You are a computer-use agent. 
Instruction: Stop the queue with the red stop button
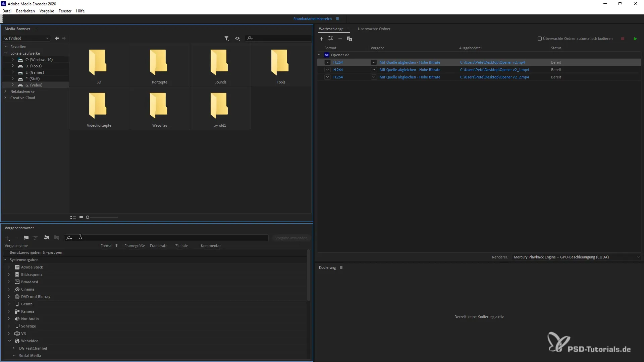click(623, 39)
